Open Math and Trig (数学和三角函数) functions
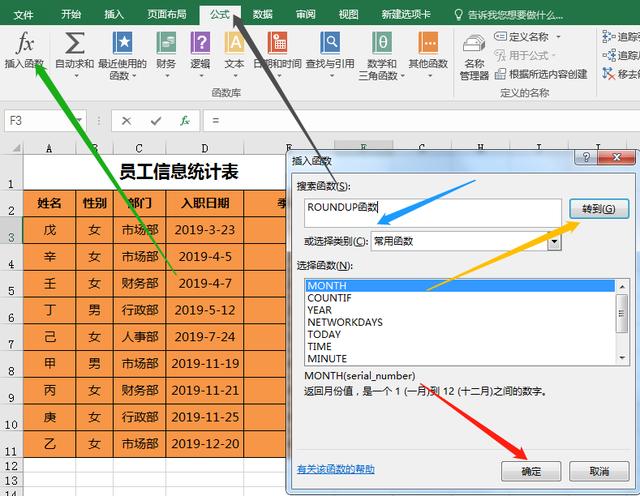Image resolution: width=640 pixels, height=496 pixels. pos(382,56)
